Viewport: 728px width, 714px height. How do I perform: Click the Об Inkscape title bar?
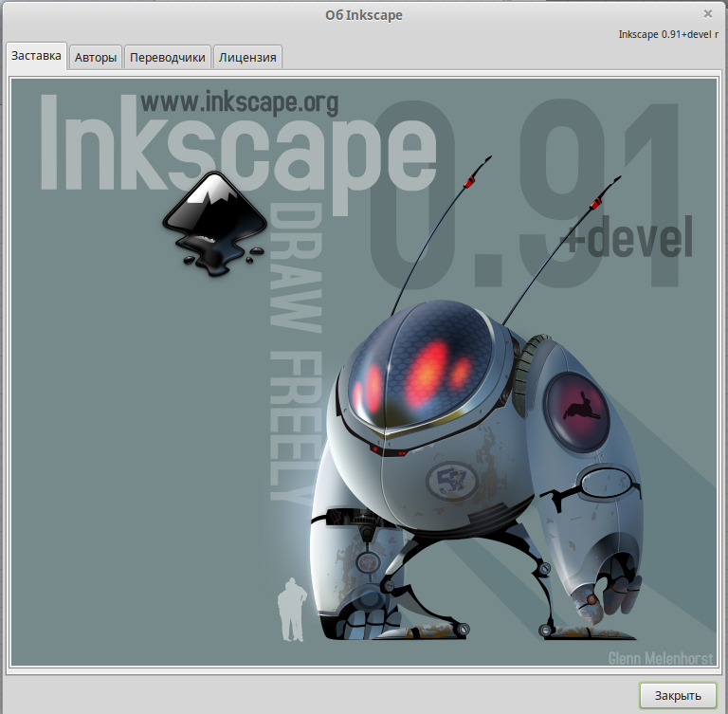coord(364,15)
